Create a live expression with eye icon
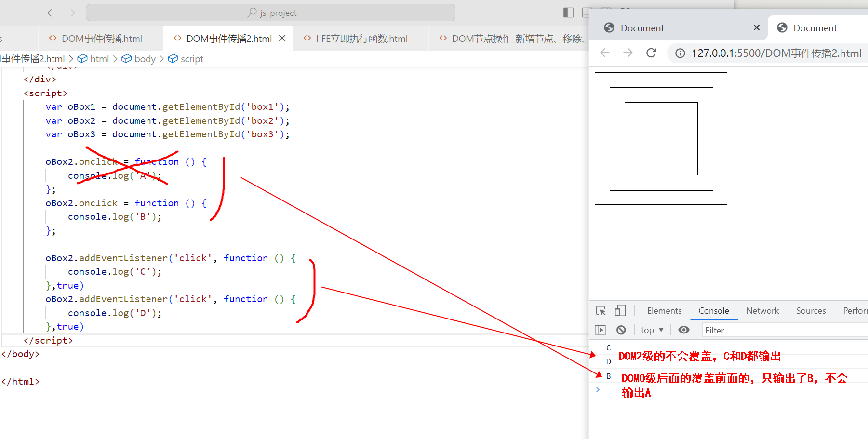The image size is (868, 439). (684, 330)
